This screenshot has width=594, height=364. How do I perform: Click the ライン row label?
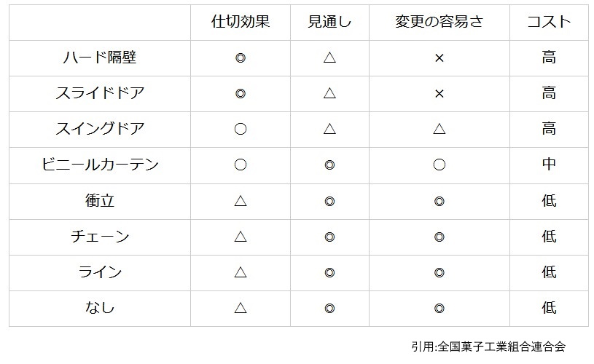click(100, 272)
